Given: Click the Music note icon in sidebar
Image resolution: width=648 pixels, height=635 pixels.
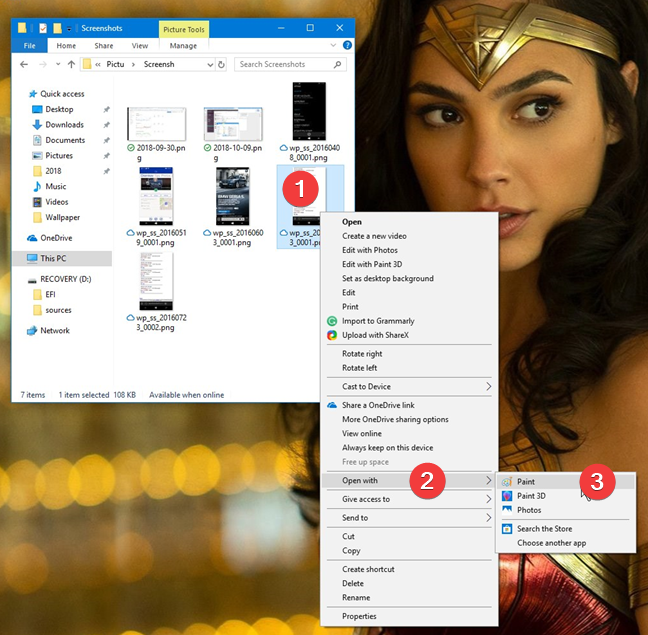Looking at the screenshot, I should coord(37,186).
